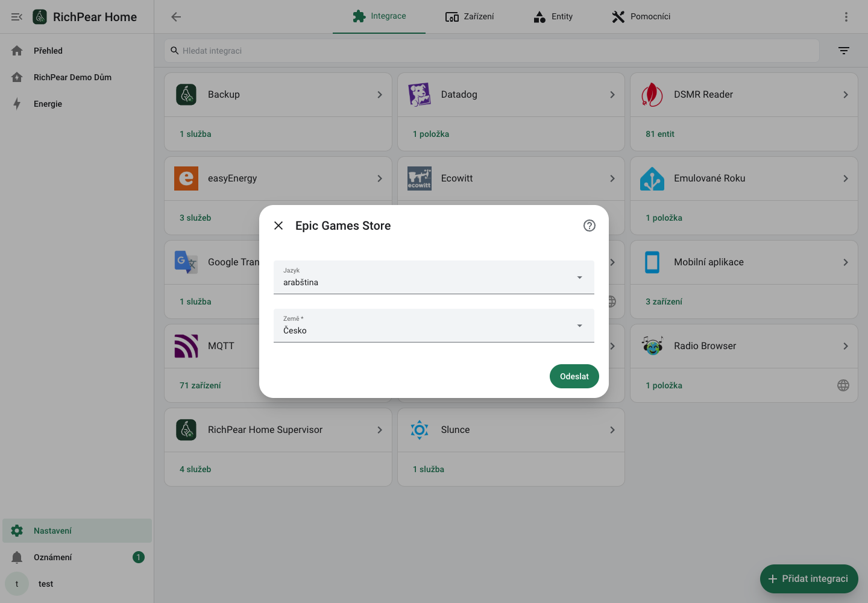Expand the RichPear Home Supervisor chevron
The width and height of the screenshot is (868, 603).
pos(380,430)
